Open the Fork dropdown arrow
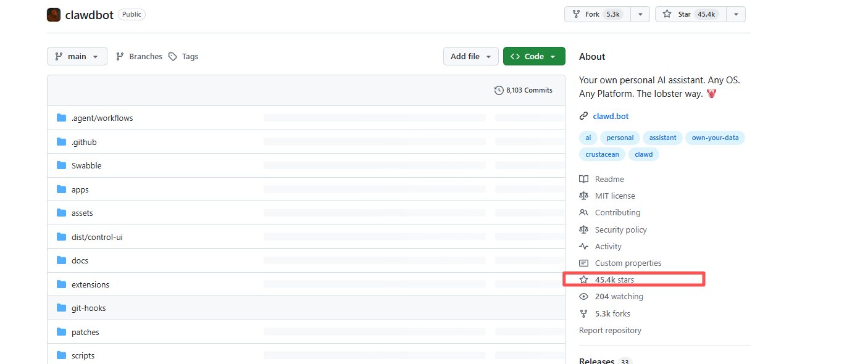 (x=640, y=14)
